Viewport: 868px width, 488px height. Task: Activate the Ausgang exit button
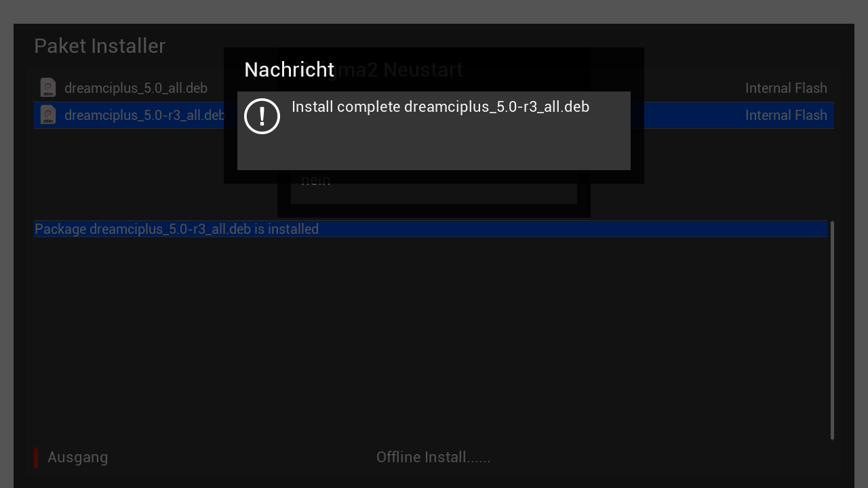[77, 457]
